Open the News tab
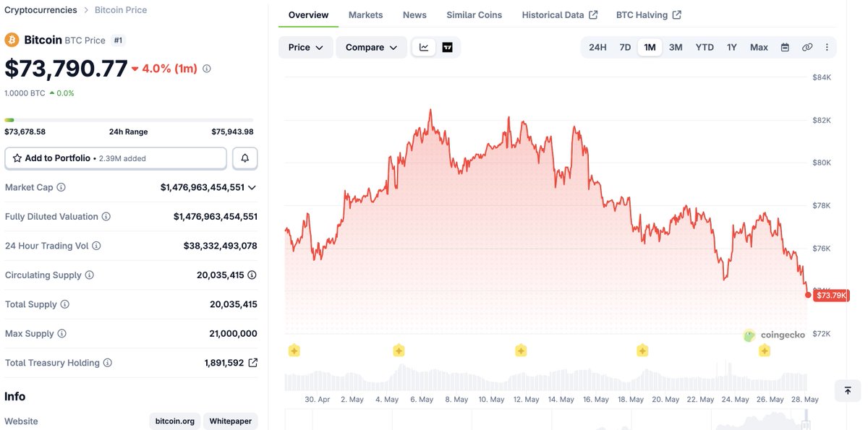Viewport: 868px width, 430px height. pos(414,14)
